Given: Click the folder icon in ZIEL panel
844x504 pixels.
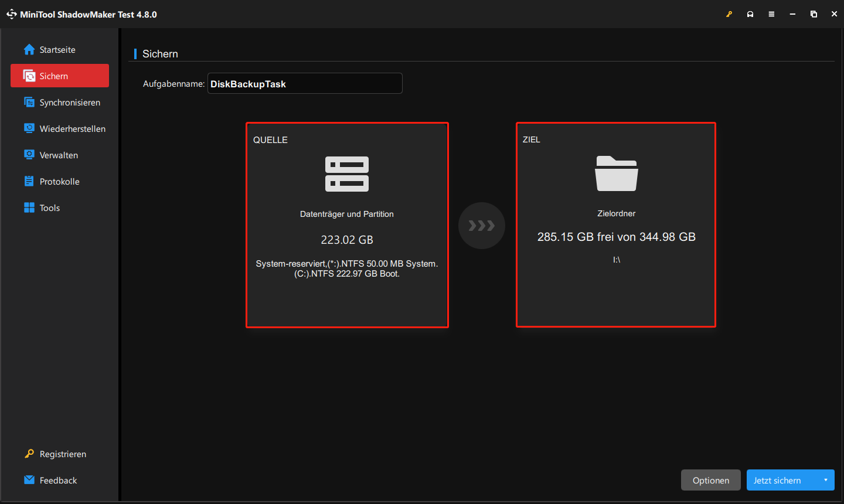Looking at the screenshot, I should [616, 173].
